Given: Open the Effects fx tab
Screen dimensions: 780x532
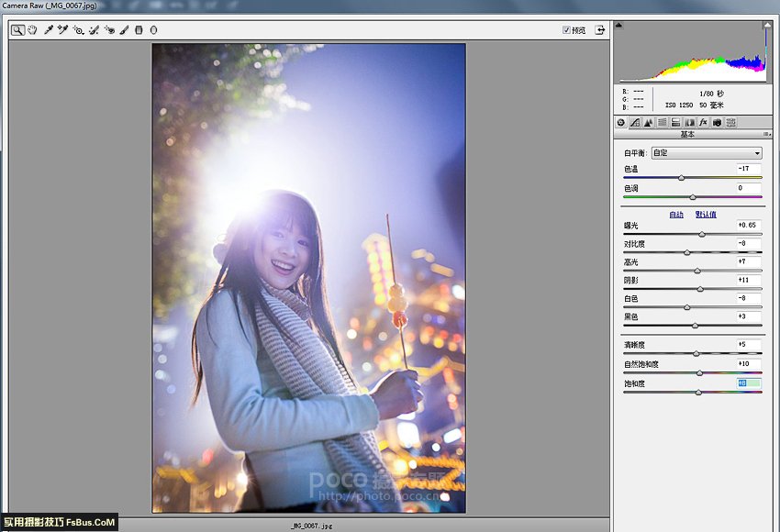Looking at the screenshot, I should pos(703,122).
